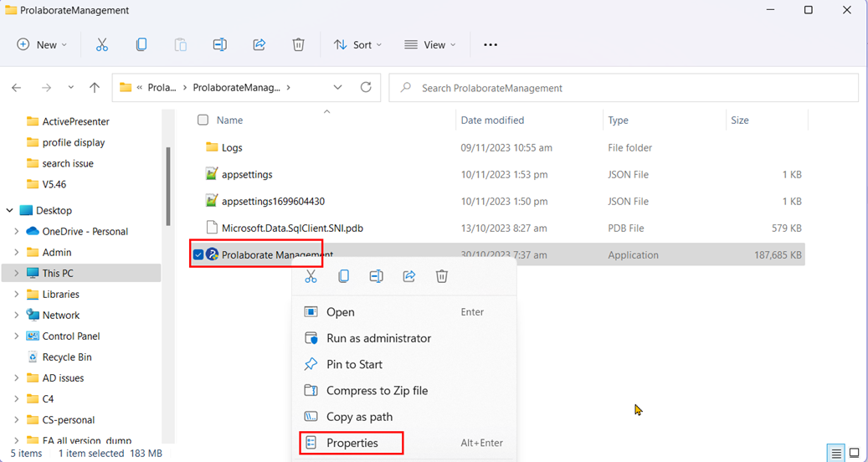Collapse the Desktop tree node
Image resolution: width=868 pixels, height=462 pixels.
point(9,210)
